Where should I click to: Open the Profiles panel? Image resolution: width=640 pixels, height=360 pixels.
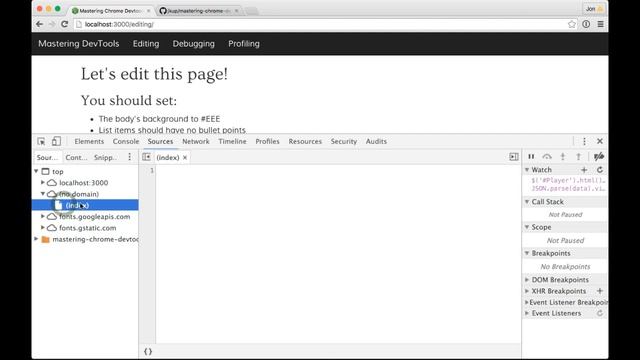tap(267, 141)
